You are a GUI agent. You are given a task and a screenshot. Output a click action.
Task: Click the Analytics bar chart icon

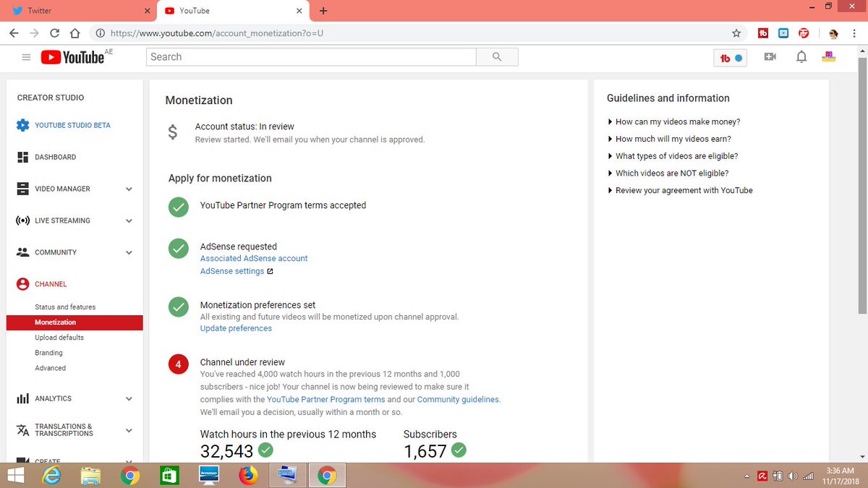point(22,398)
